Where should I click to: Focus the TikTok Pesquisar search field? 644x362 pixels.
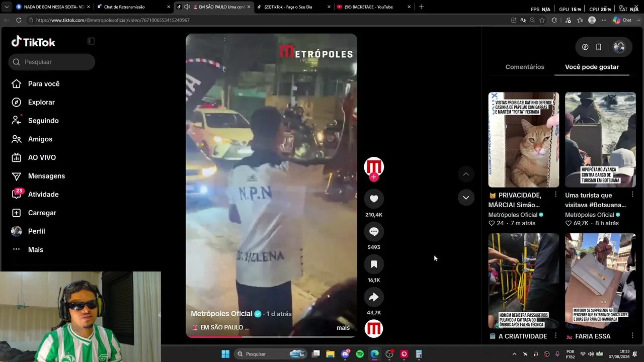click(51, 62)
